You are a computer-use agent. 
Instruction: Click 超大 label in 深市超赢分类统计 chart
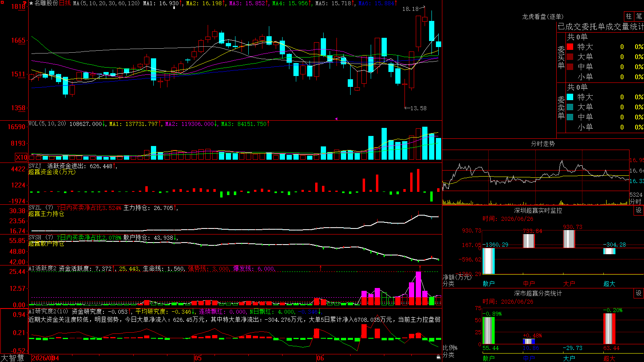[609, 358]
